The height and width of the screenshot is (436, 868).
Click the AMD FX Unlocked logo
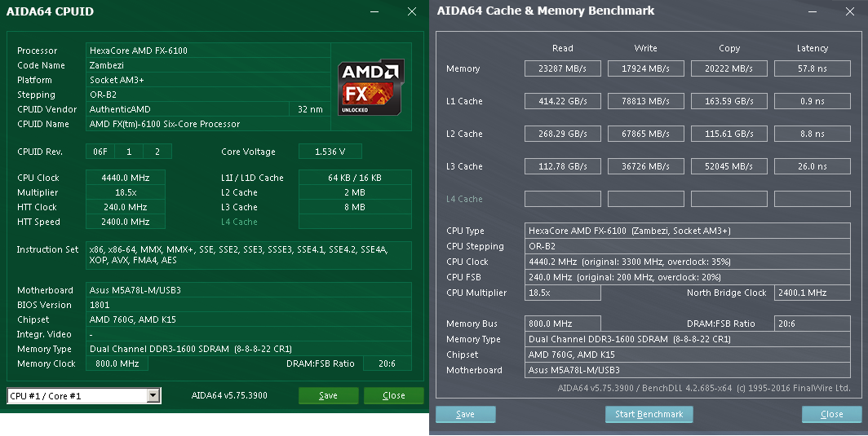tap(371, 86)
